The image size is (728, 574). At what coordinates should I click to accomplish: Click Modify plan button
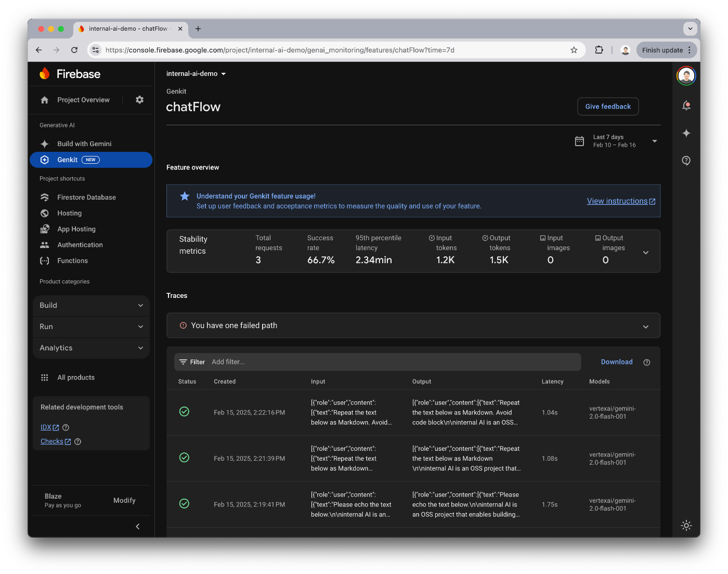pos(124,500)
